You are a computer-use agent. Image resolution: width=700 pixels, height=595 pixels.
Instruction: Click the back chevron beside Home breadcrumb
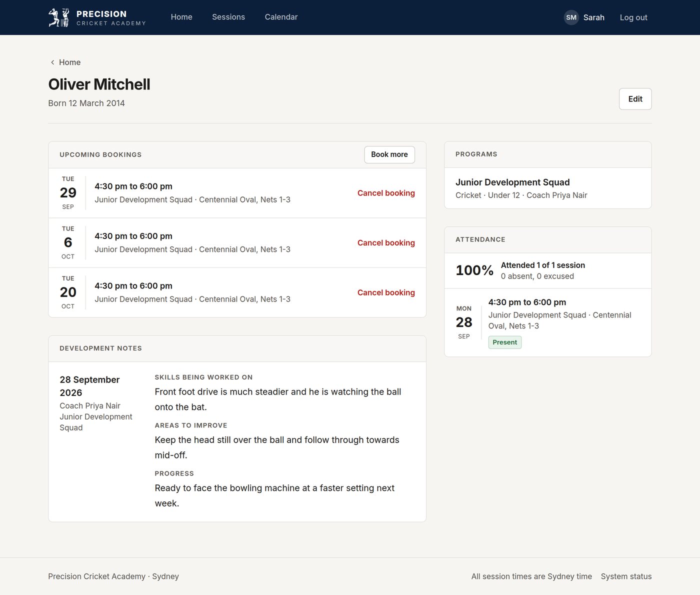point(52,62)
